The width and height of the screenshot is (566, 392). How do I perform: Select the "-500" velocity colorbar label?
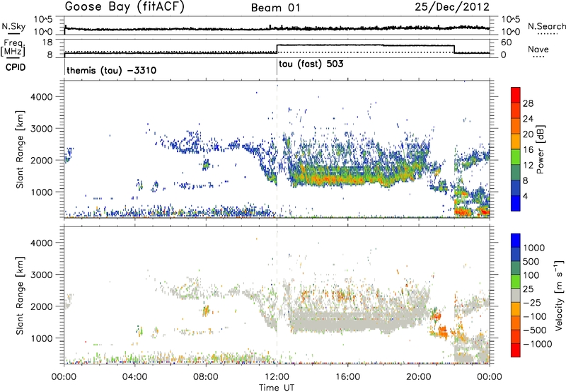pyautogui.click(x=535, y=330)
